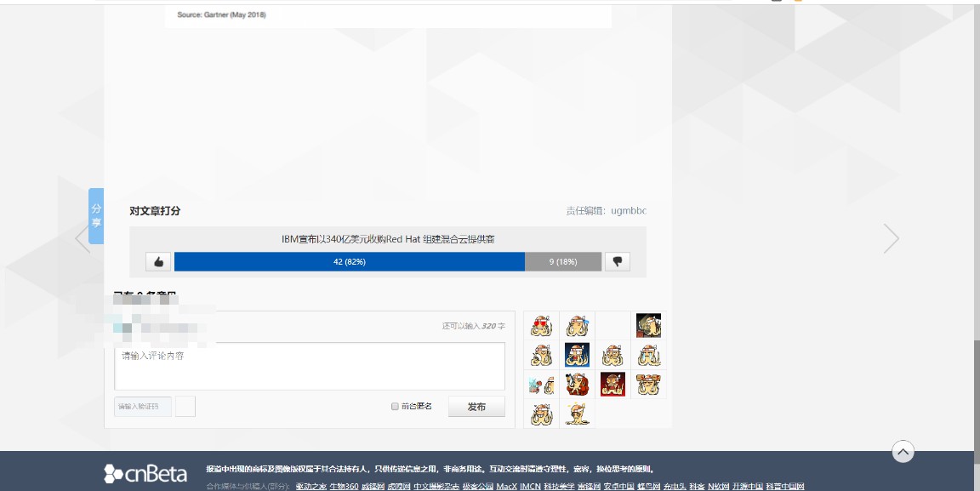Click the gray 9 (18%) downvote bar
This screenshot has height=491, width=980.
[563, 261]
